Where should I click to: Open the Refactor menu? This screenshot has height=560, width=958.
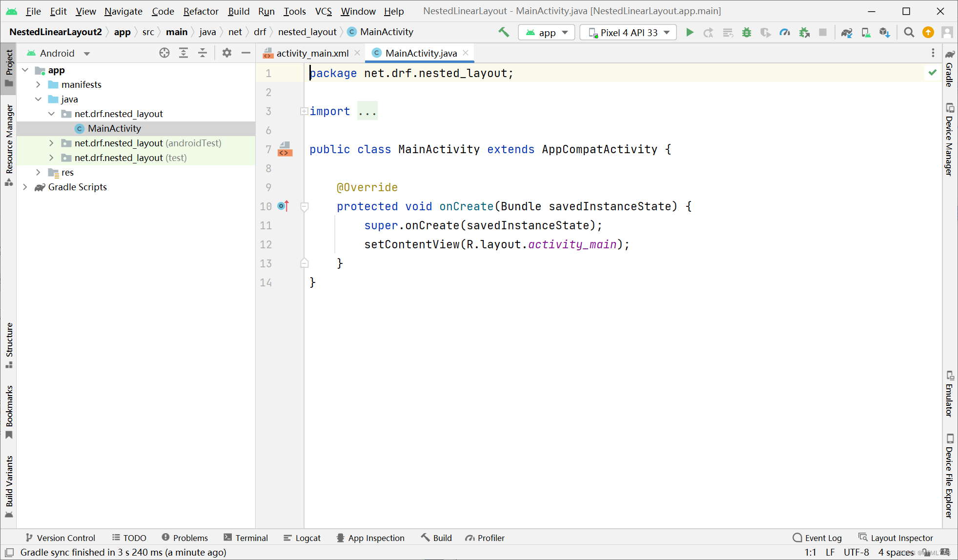[201, 11]
